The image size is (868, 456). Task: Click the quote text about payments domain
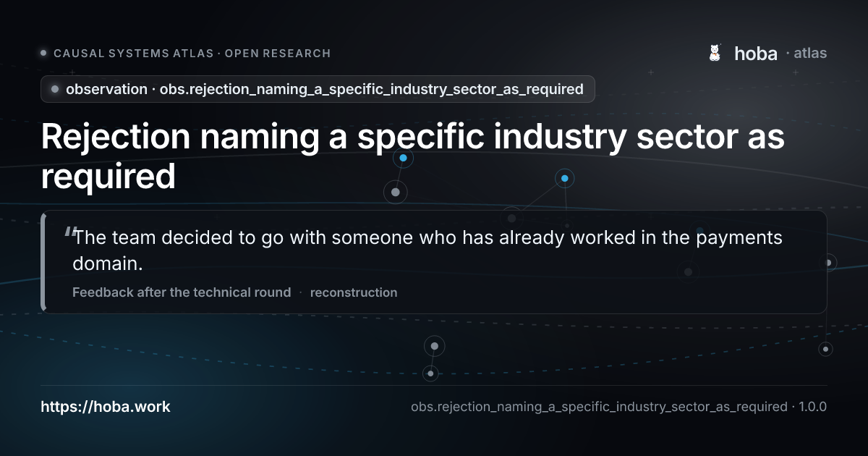point(427,250)
